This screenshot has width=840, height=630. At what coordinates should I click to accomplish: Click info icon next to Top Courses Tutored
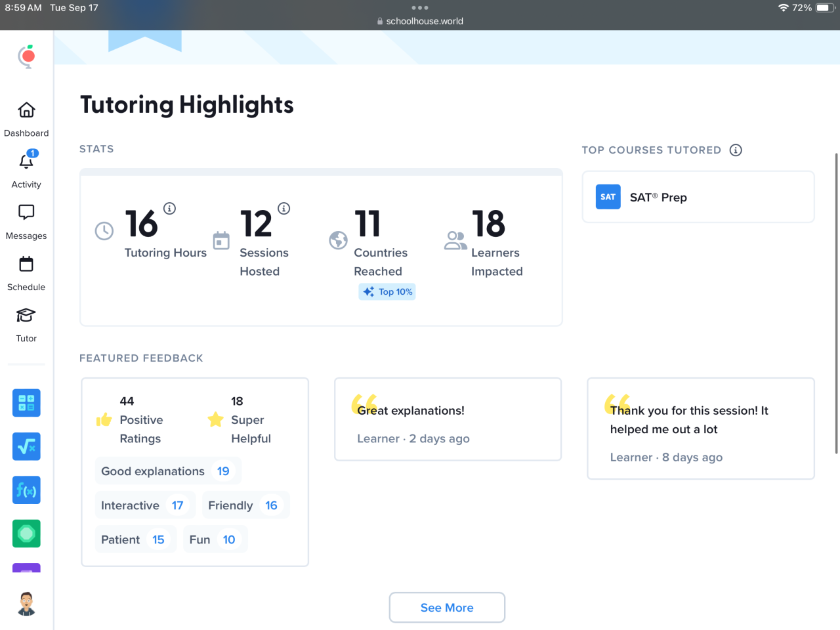pyautogui.click(x=736, y=150)
